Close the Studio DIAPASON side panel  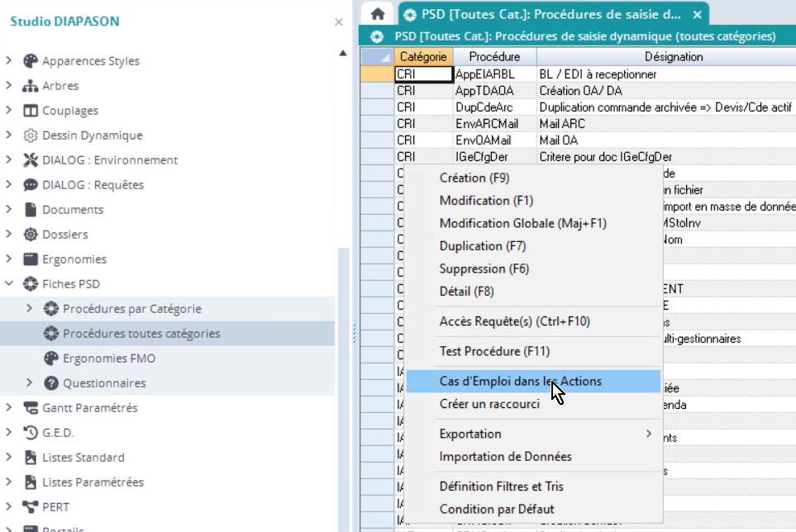click(x=338, y=22)
